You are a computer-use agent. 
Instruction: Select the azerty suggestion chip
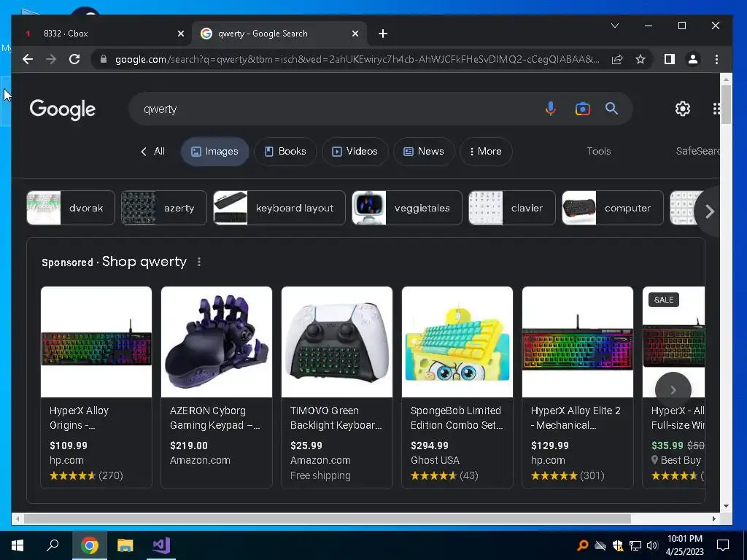[x=163, y=208]
